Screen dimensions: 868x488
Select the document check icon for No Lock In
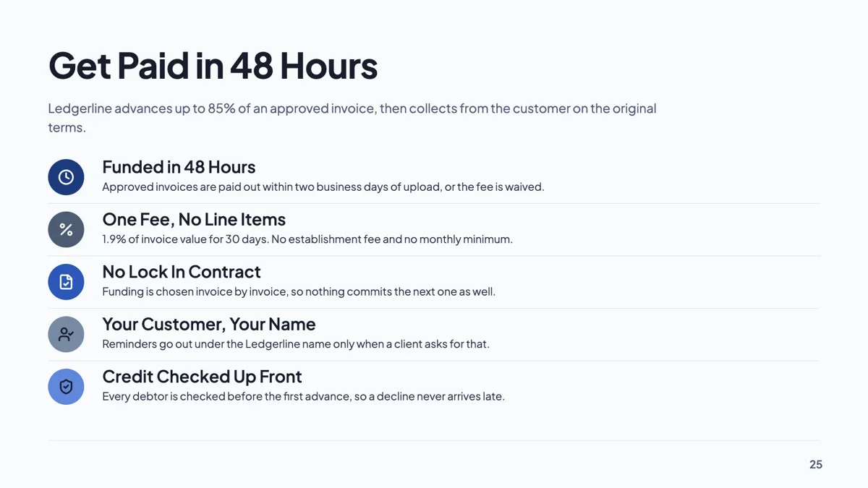coord(66,282)
